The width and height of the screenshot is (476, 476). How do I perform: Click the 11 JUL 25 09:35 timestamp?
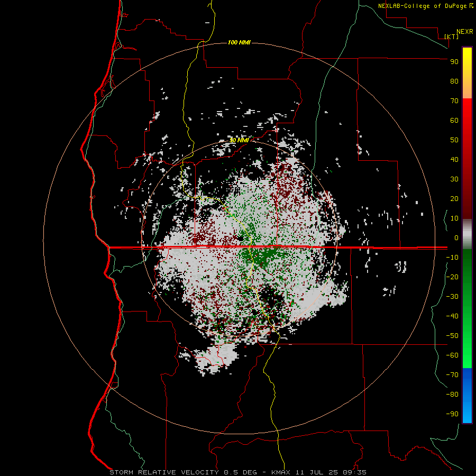click(x=331, y=472)
